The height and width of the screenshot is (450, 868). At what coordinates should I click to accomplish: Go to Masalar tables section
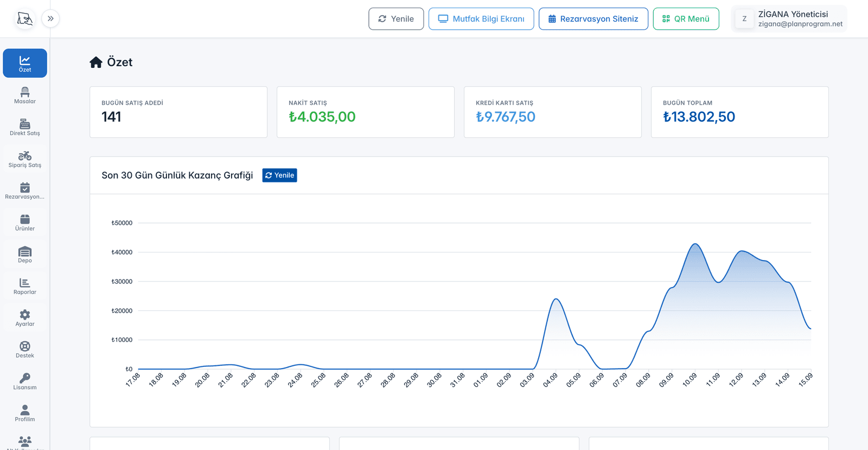(25, 95)
